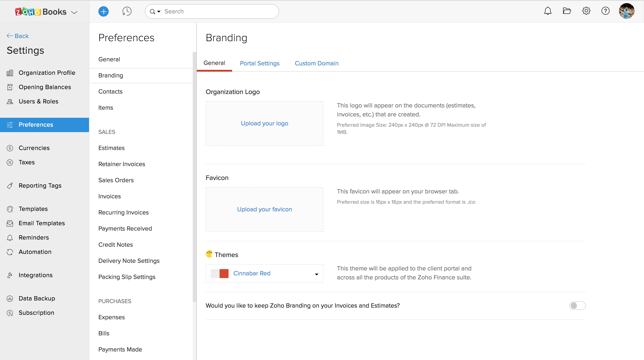Open Recurring Invoices preferences
This screenshot has height=360, width=644.
(123, 212)
